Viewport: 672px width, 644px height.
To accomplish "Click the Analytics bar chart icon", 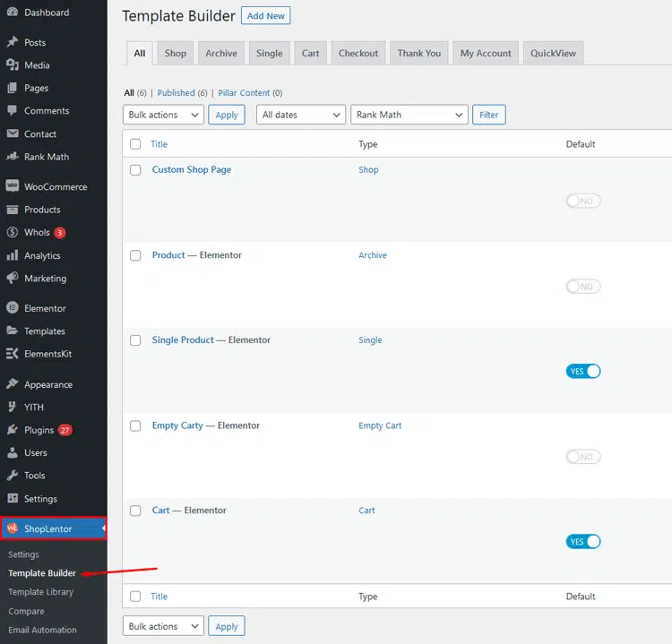I will (x=13, y=255).
